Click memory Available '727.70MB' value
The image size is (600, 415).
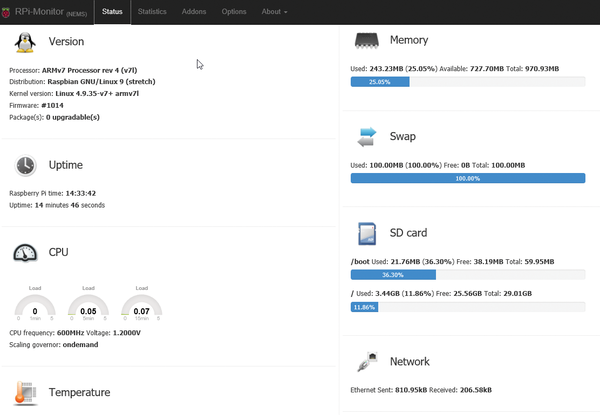tap(487, 69)
